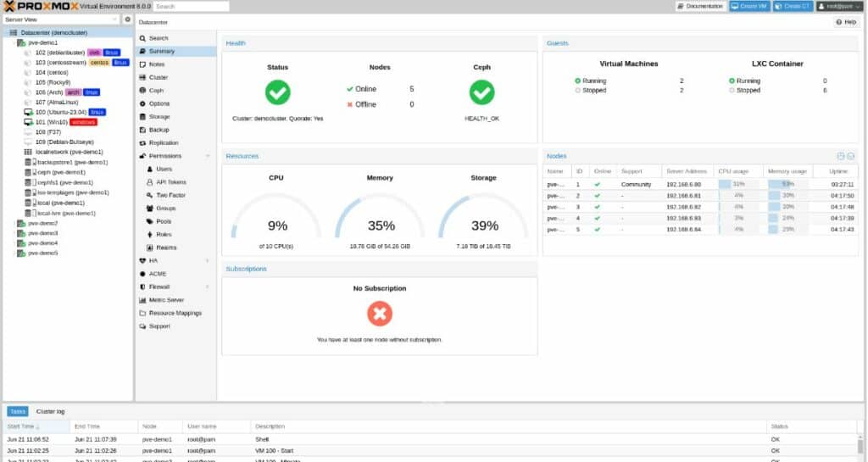The height and width of the screenshot is (462, 868).
Task: Click the gear icon beside Server View
Action: click(x=127, y=19)
